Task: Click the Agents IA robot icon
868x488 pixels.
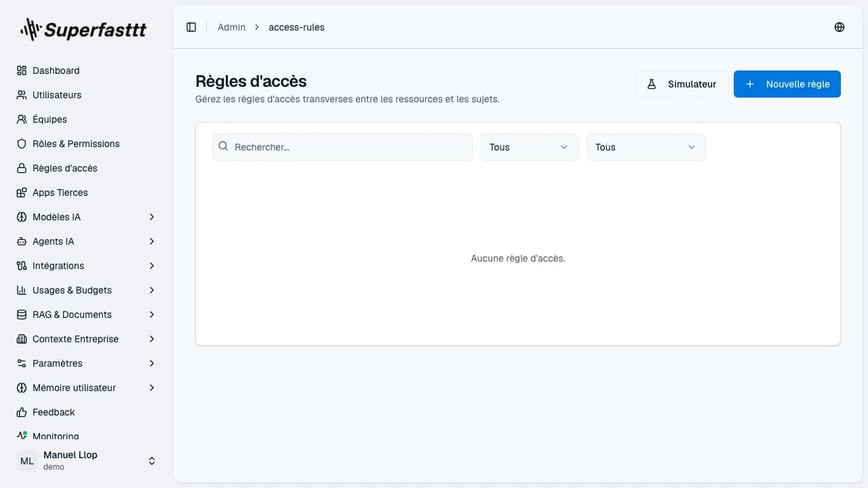Action: tap(22, 241)
